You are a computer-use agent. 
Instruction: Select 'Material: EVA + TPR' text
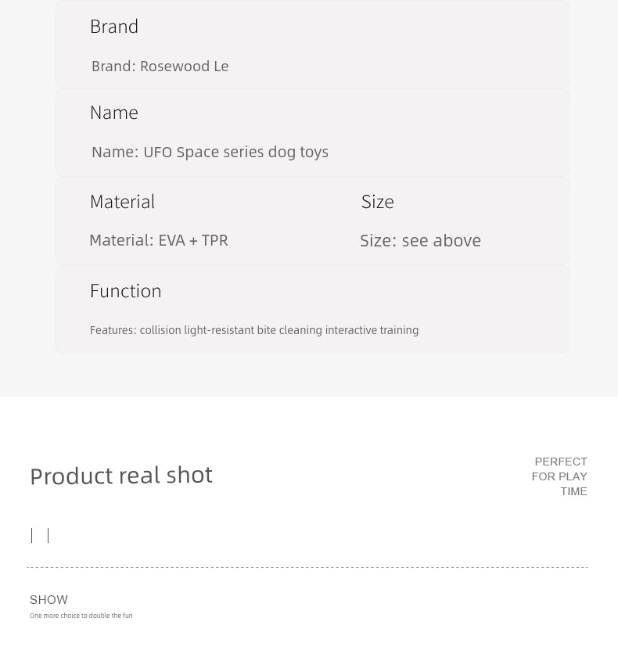click(x=159, y=240)
